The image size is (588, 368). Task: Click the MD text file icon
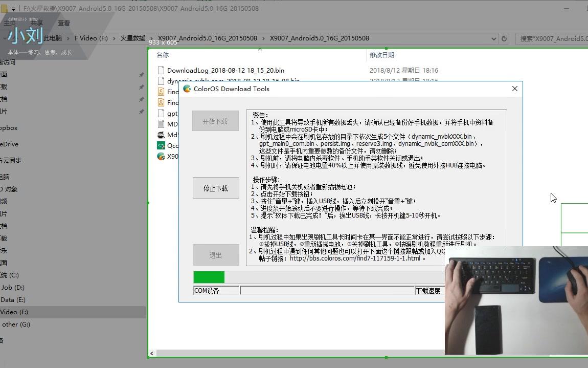(x=161, y=124)
